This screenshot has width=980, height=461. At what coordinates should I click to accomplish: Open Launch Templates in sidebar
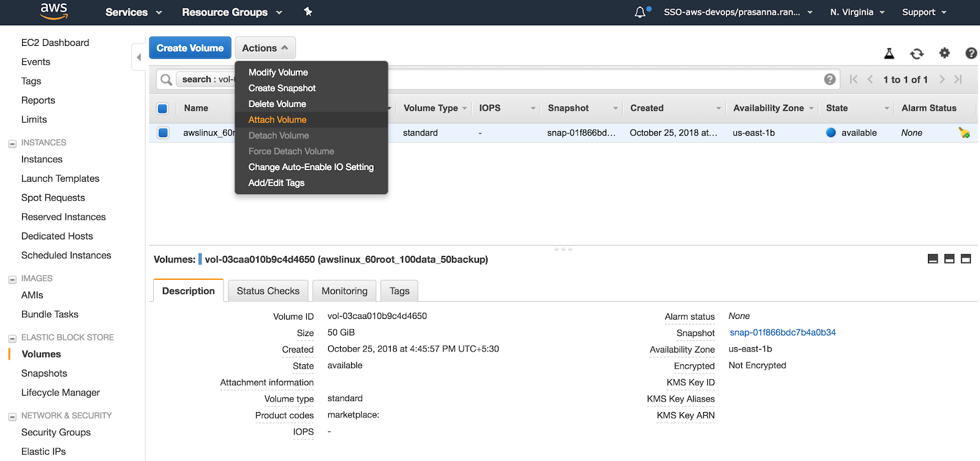60,179
